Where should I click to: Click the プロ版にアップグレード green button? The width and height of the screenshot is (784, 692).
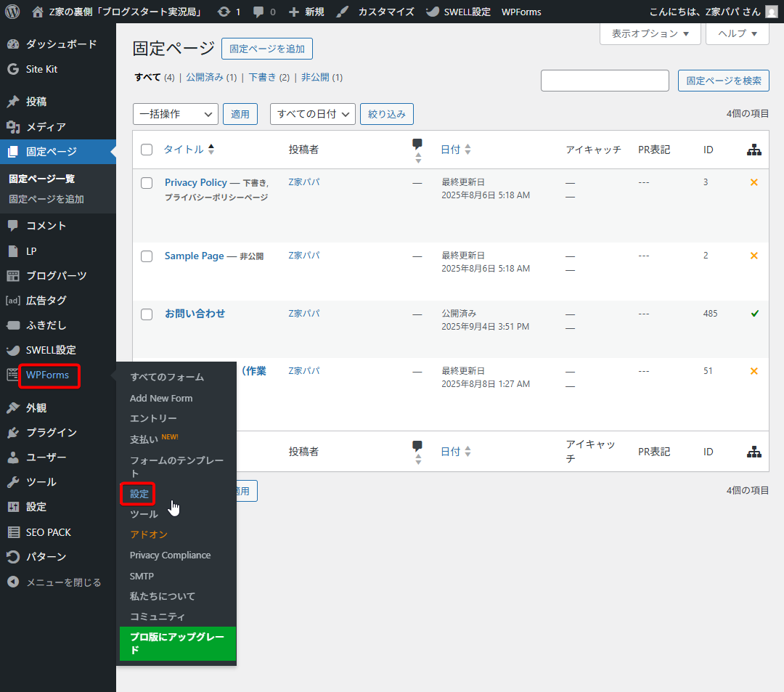click(x=177, y=643)
